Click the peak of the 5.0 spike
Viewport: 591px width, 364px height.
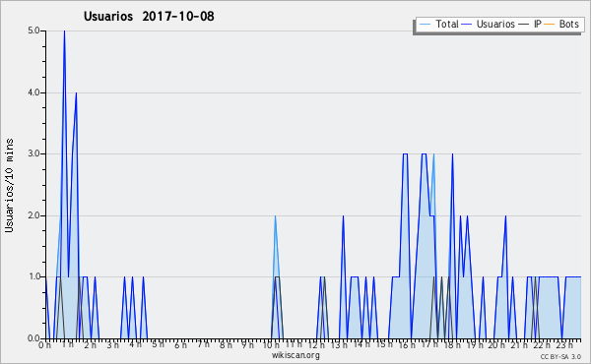click(x=64, y=31)
